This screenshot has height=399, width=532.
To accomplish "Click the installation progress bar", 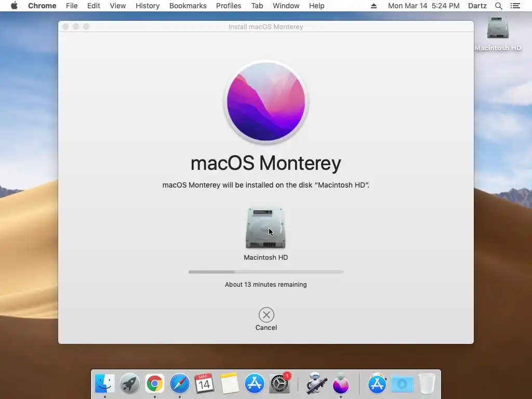I will click(x=266, y=272).
